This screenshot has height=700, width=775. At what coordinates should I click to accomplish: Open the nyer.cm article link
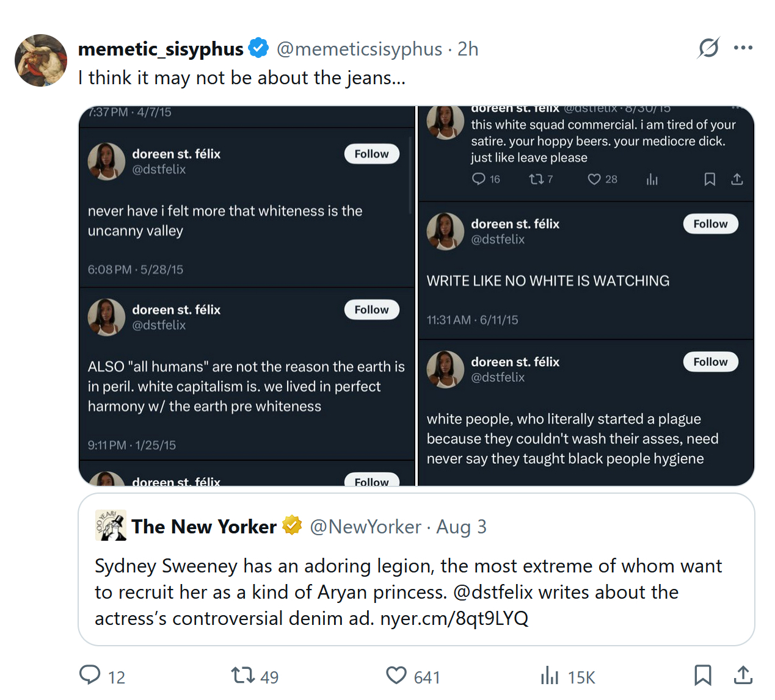pos(454,618)
